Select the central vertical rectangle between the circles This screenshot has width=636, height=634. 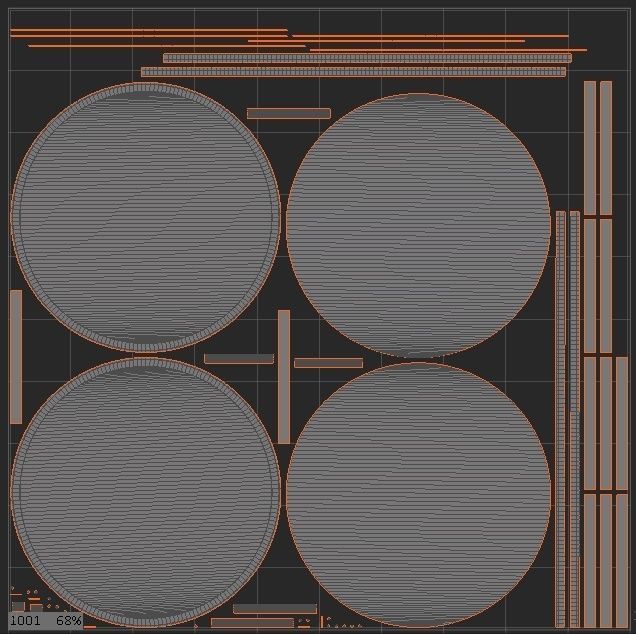coord(284,377)
